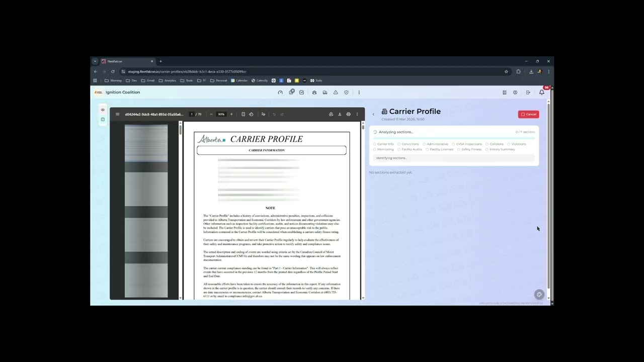This screenshot has width=644, height=362.
Task: Open the drivers icon in app header
Action: coord(314,93)
